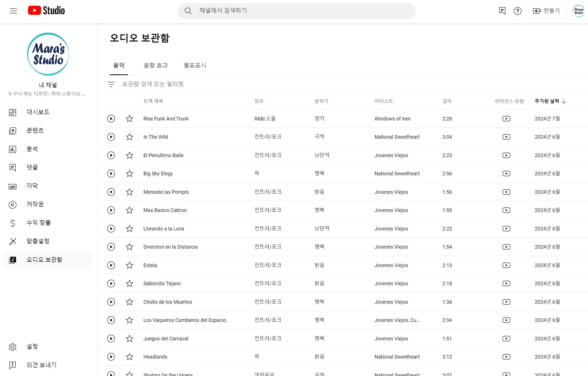Play the track El Penultimo Baile

(111, 155)
